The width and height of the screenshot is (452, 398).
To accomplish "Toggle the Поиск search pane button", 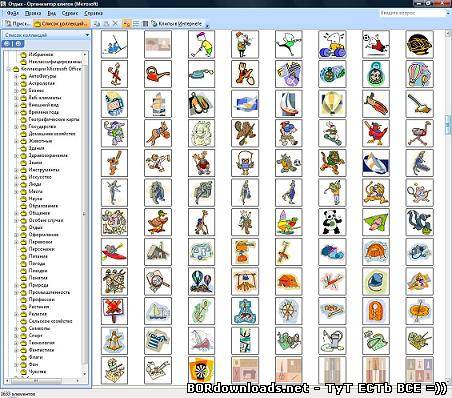I will coord(17,24).
